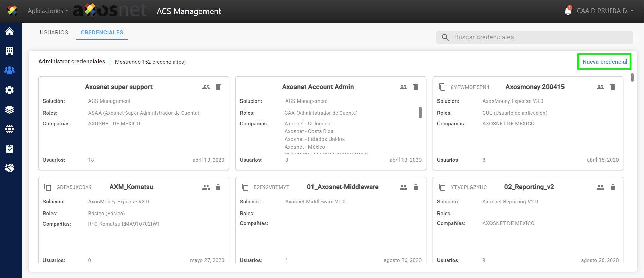The image size is (644, 278).
Task: Click the layers stack sidebar icon
Action: coord(10,109)
